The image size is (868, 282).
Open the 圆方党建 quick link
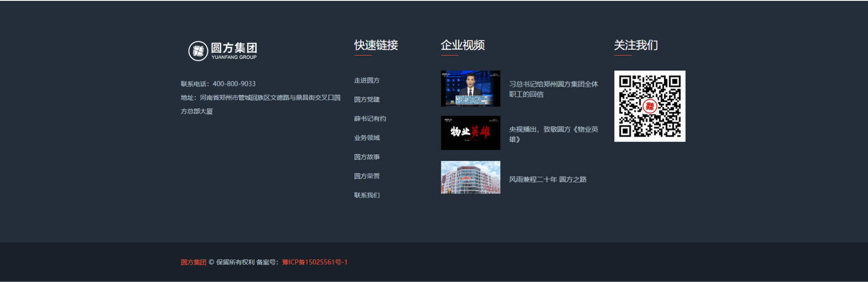point(367,99)
